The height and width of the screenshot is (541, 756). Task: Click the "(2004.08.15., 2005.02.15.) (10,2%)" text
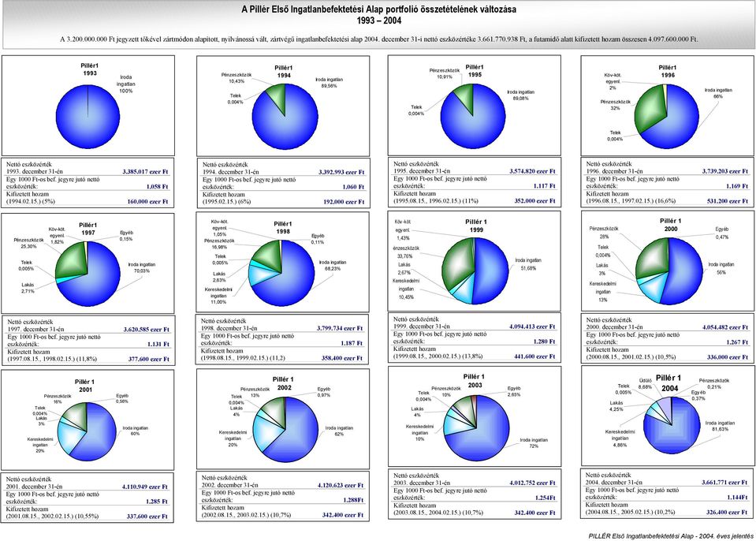630,512
